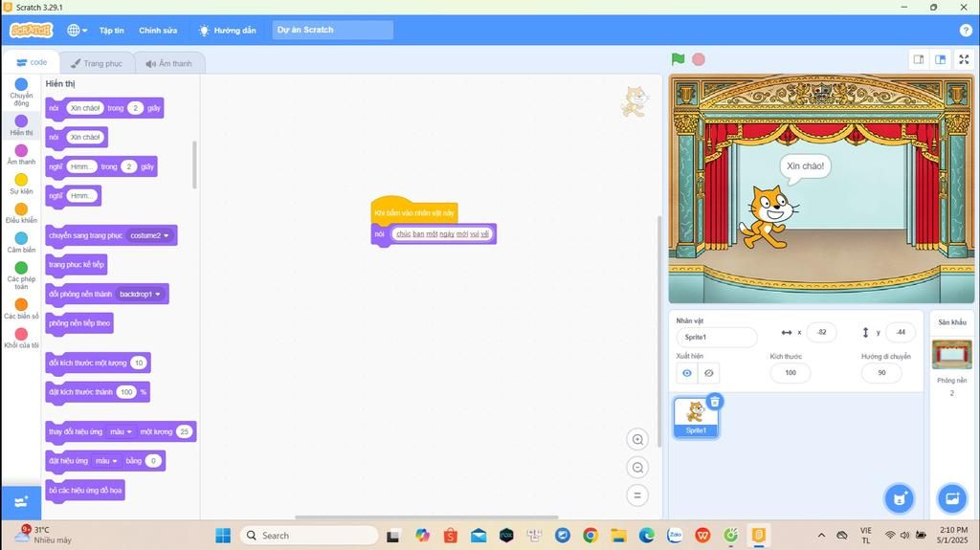Show the sprite with the eye icon

[x=687, y=373]
